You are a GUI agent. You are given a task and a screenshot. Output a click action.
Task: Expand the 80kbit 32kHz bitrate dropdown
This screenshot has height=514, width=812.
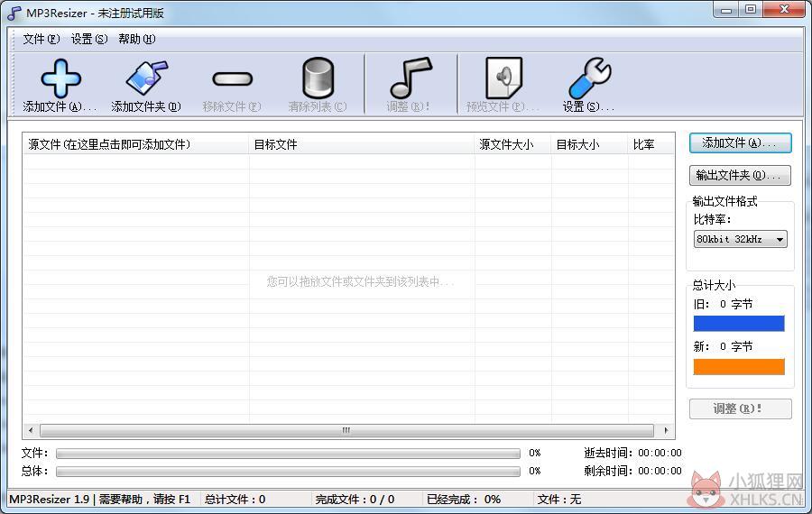tap(780, 239)
